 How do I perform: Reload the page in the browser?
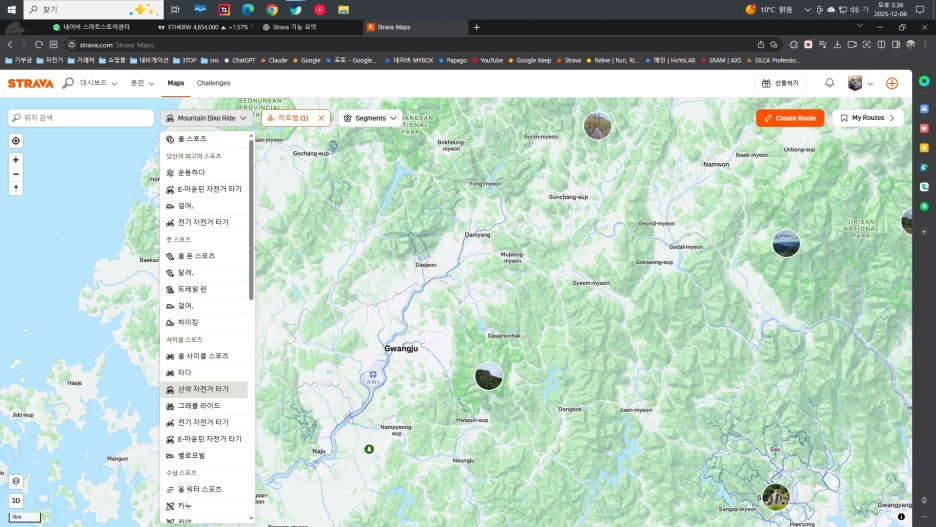tap(39, 44)
